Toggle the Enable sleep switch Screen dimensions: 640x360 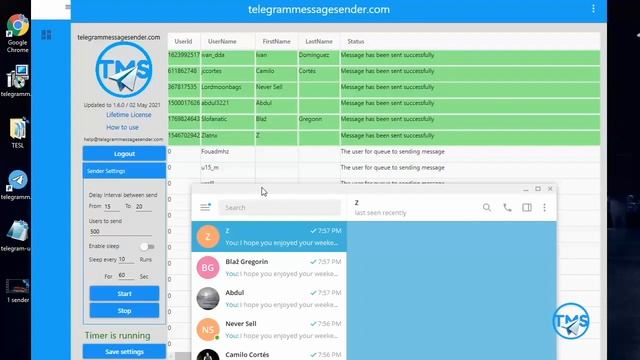(147, 247)
